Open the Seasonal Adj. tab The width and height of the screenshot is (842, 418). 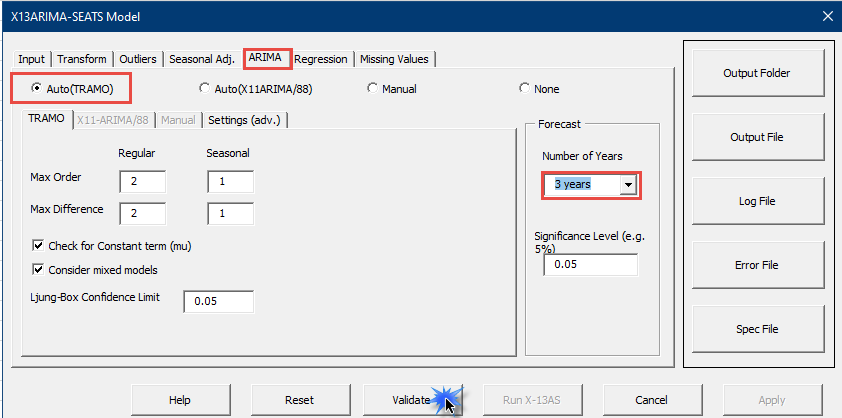tap(203, 59)
